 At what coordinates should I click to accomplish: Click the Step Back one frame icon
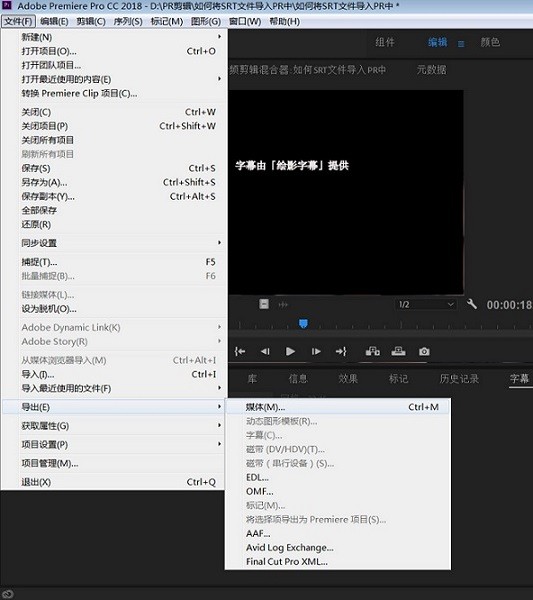(x=265, y=351)
